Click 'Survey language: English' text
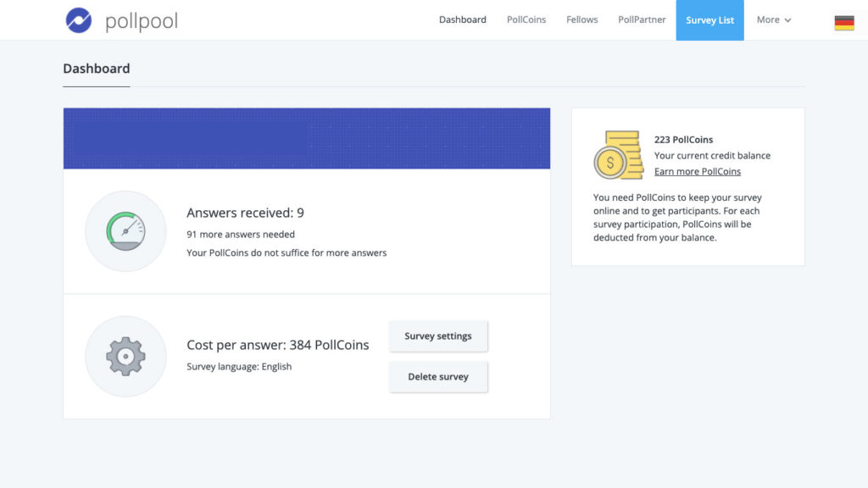Screen dimensions: 868x488 pyautogui.click(x=239, y=367)
